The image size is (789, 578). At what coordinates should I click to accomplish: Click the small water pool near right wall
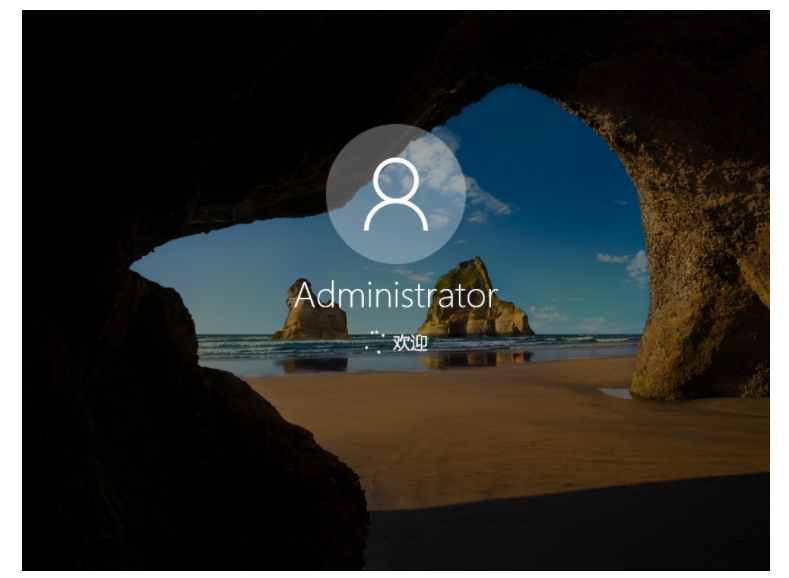click(x=615, y=393)
